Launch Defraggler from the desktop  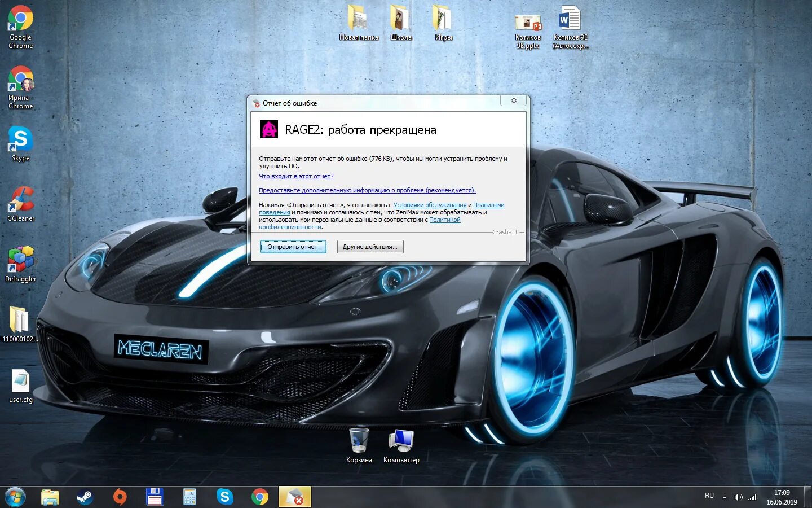coord(21,264)
